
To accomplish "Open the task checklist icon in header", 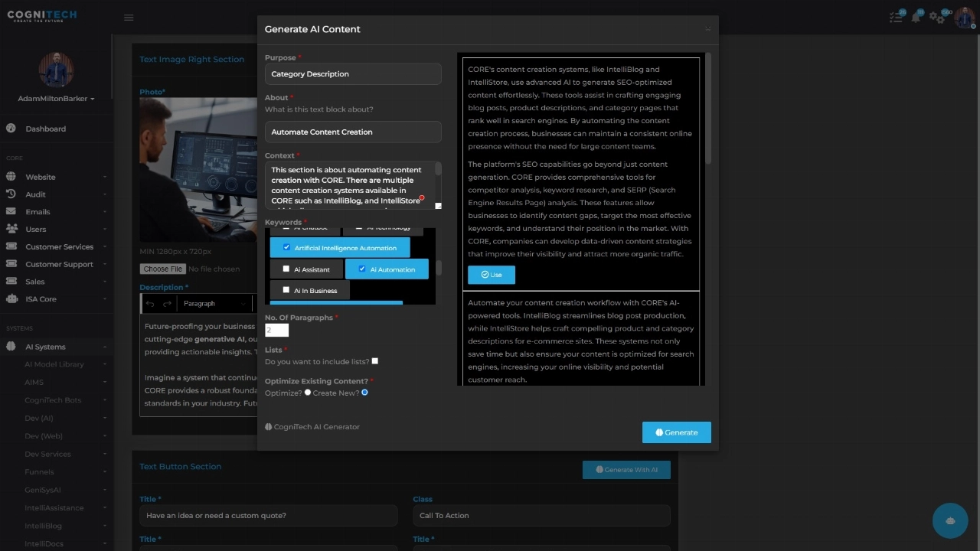I will click(x=896, y=18).
